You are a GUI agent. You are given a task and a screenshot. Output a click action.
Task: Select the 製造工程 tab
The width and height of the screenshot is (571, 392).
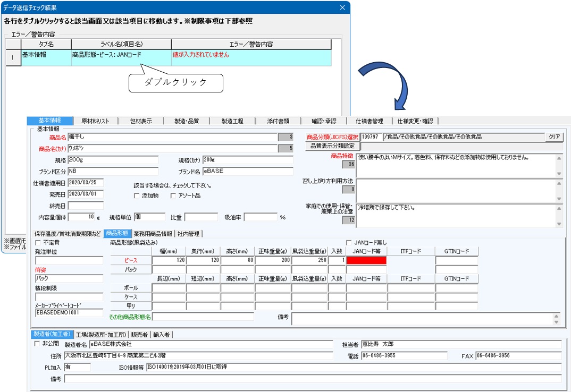232,121
